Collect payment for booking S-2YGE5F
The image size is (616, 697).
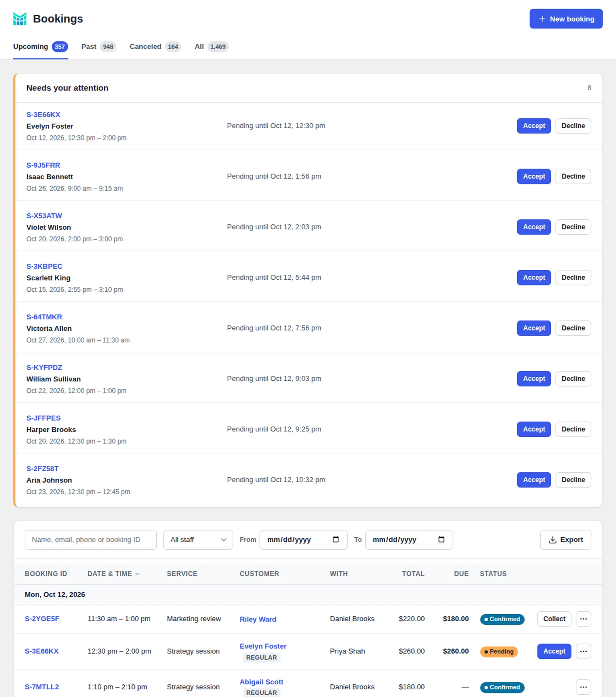[x=554, y=618]
